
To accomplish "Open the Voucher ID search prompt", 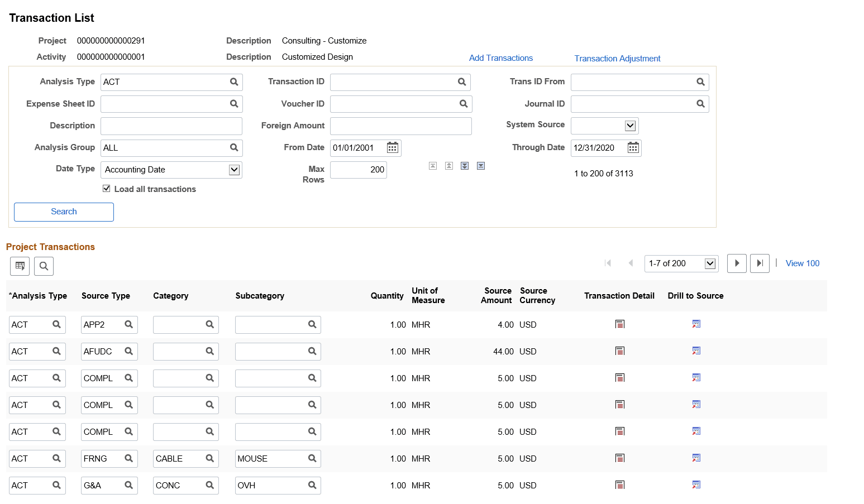I will (x=464, y=104).
